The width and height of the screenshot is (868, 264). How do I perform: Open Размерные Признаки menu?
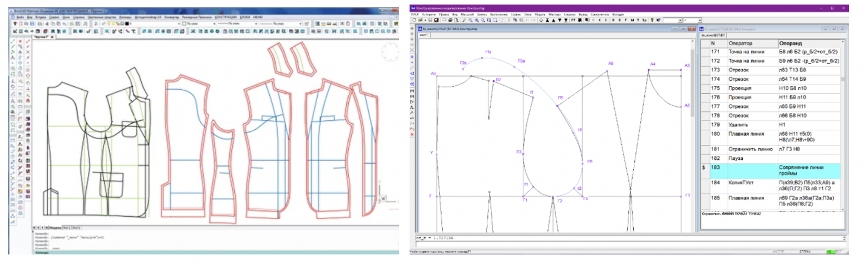[x=196, y=17]
